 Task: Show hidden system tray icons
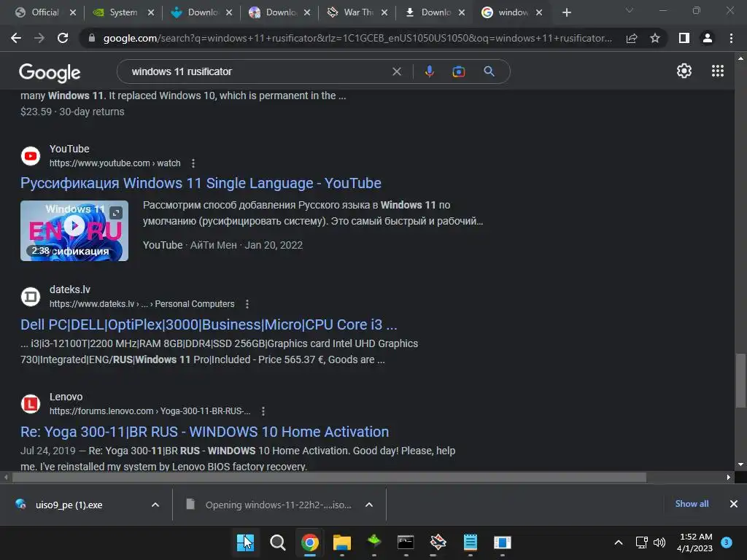point(619,542)
